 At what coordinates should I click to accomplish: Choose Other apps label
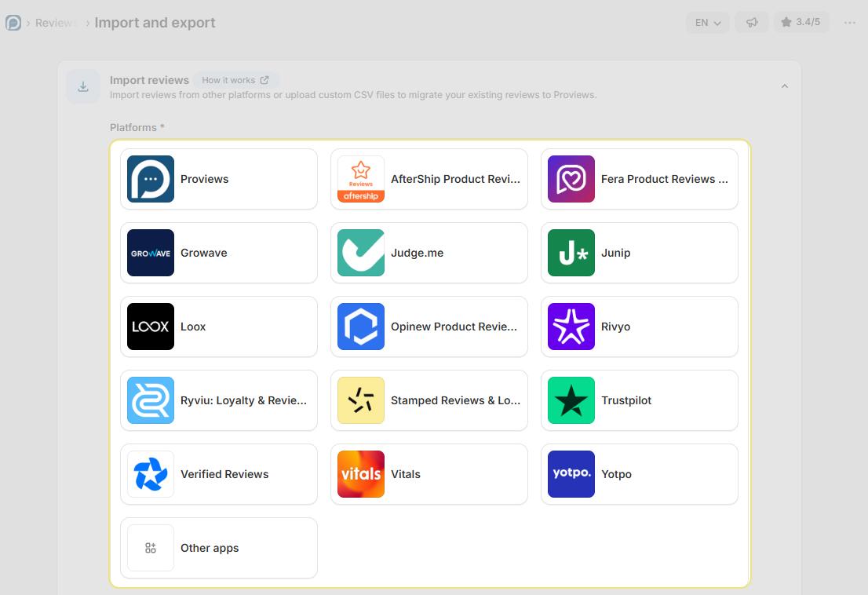point(210,549)
